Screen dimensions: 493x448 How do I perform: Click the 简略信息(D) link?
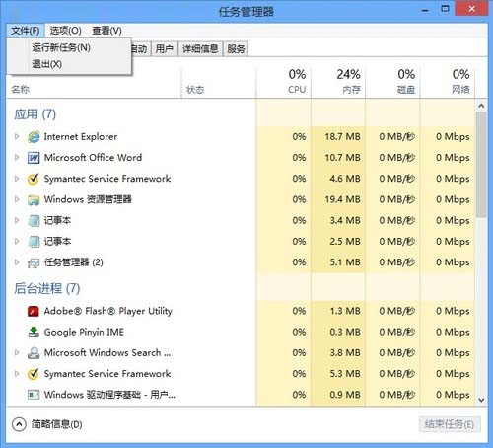click(x=57, y=424)
